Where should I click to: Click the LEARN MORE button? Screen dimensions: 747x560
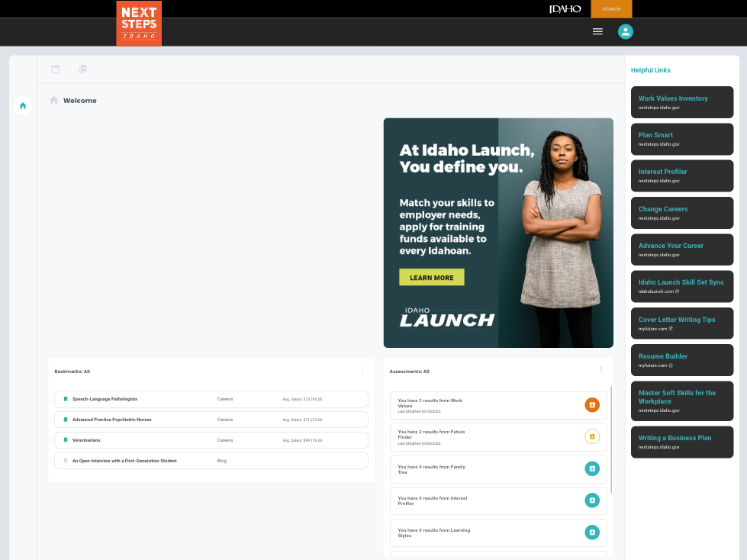point(432,278)
